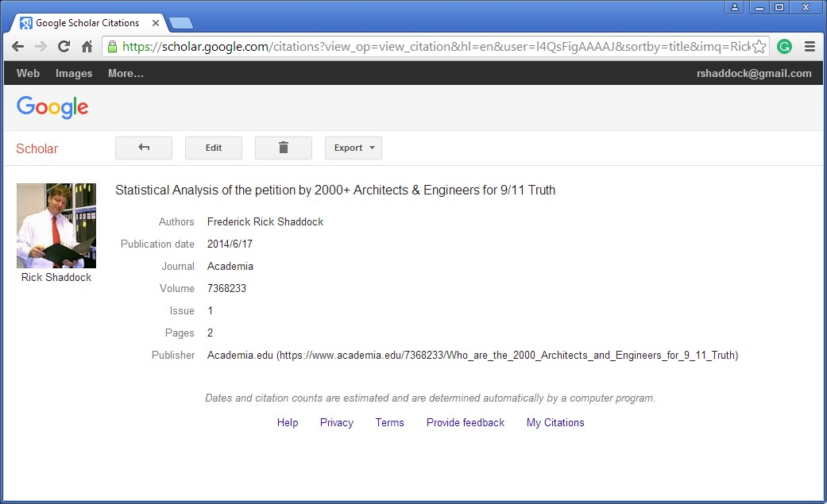
Task: Open the Chrome hamburger menu
Action: coord(810,46)
